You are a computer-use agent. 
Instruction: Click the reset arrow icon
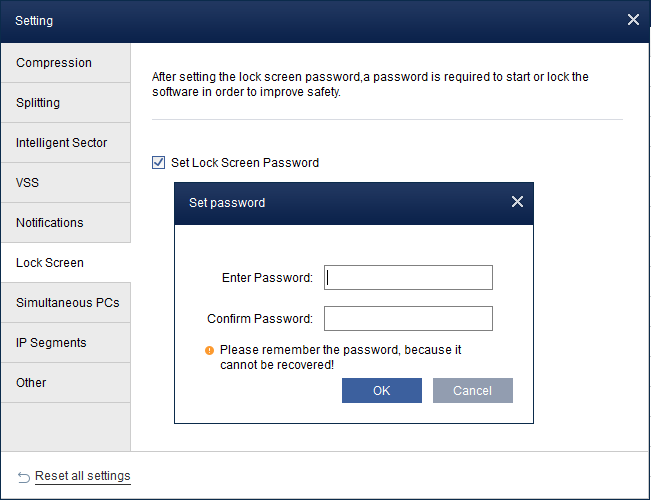[24, 476]
